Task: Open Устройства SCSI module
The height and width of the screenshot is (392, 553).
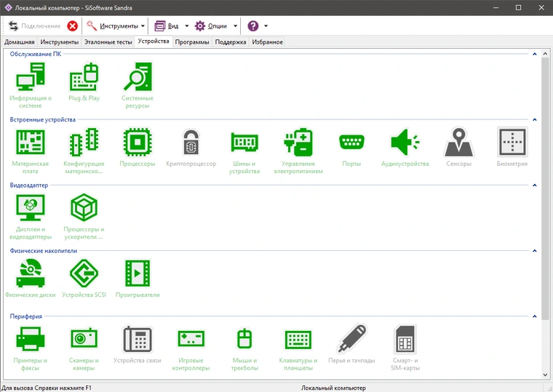Action: tap(84, 279)
